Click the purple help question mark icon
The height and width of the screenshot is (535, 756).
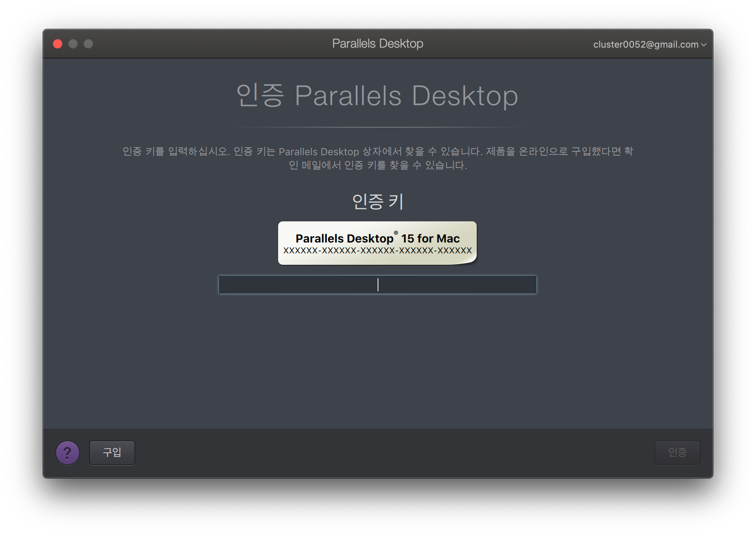tap(68, 453)
